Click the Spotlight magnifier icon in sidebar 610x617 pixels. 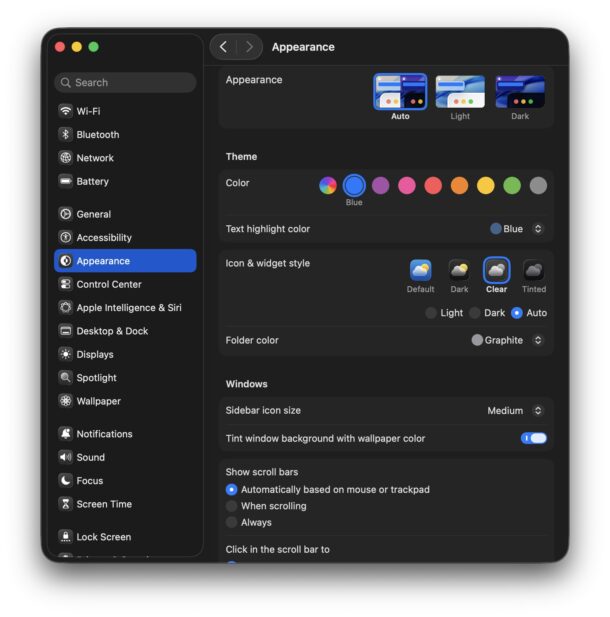click(x=66, y=377)
